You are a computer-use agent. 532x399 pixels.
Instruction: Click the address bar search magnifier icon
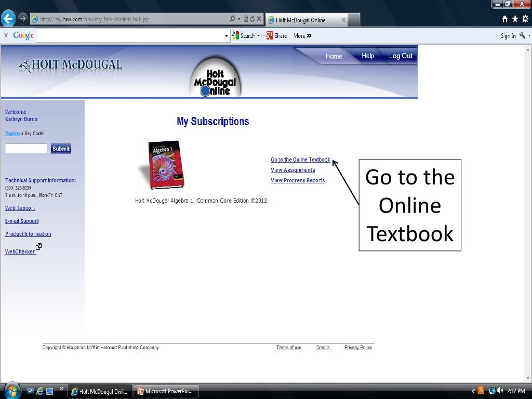(232, 19)
